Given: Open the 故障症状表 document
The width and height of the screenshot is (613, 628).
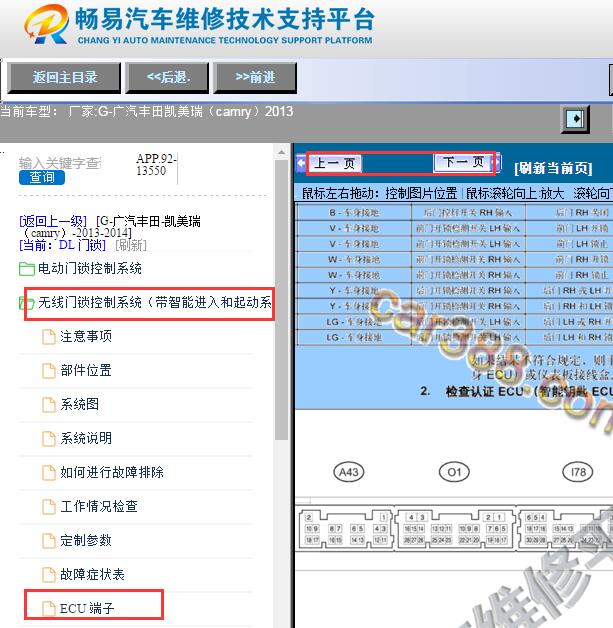Looking at the screenshot, I should [x=92, y=574].
